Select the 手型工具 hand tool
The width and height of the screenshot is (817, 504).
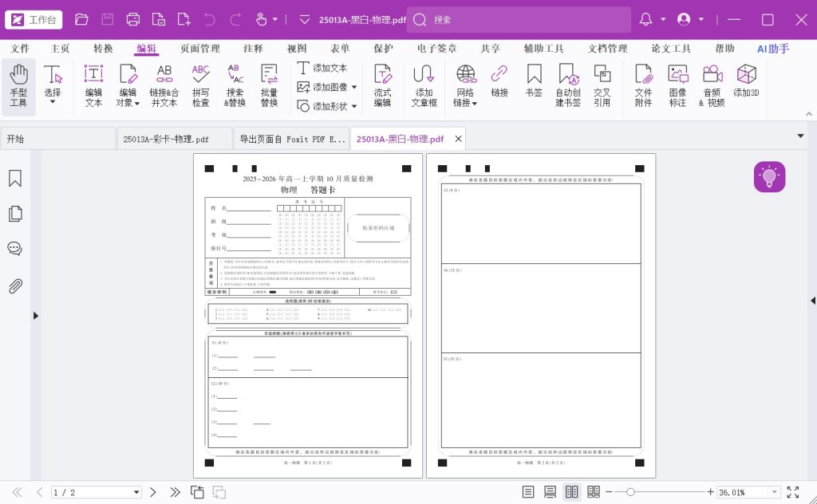18,86
